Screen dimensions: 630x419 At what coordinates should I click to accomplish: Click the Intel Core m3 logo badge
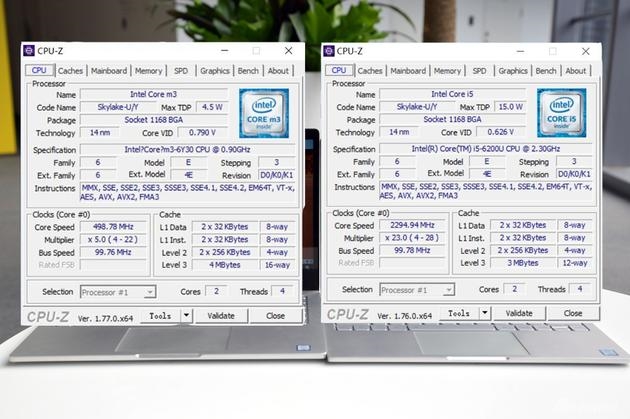pos(264,113)
